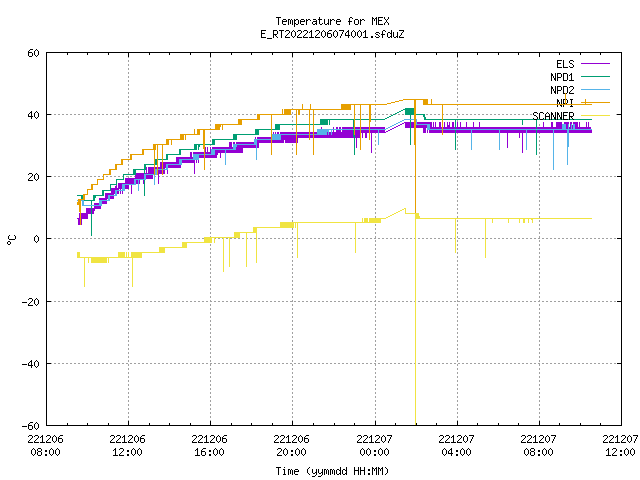The width and height of the screenshot is (640, 480).
Task: Click the NPD2 legend label
Action: 562,90
